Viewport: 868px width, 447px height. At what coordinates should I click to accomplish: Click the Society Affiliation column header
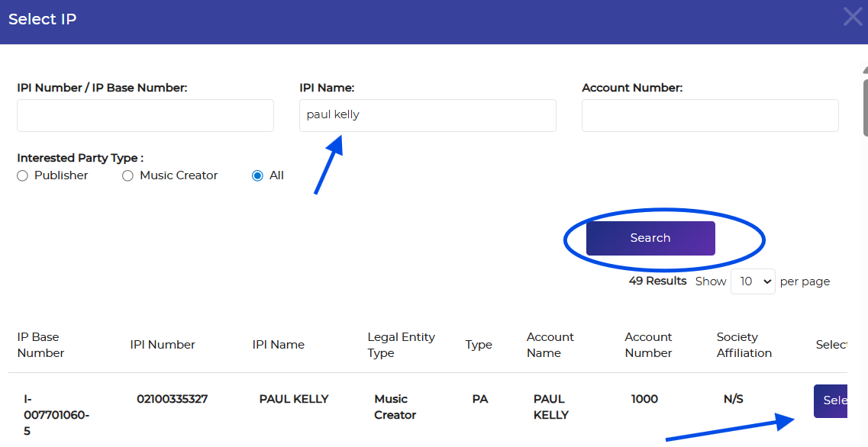point(744,345)
